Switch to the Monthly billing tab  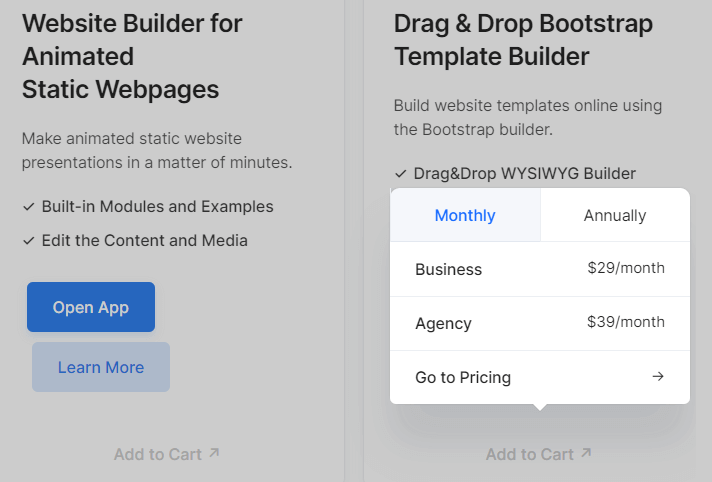(465, 215)
